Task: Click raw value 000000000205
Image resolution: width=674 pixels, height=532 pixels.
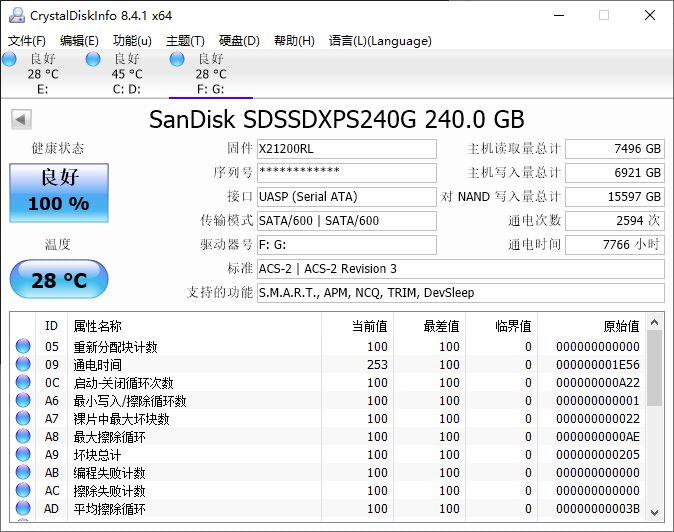Action: point(597,455)
